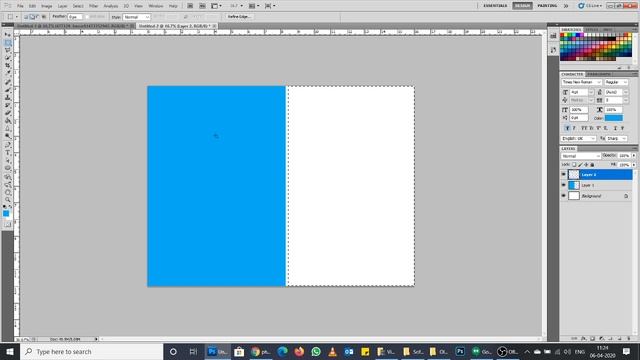This screenshot has height=360, width=640.
Task: Open the tool preset picker arrow
Action: click(x=17, y=17)
